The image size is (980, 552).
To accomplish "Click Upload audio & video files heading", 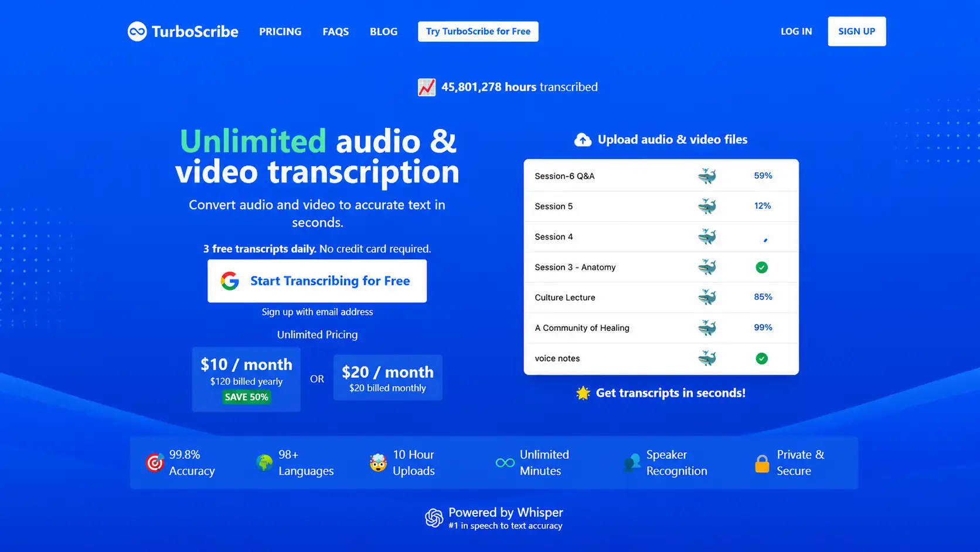I will [672, 140].
